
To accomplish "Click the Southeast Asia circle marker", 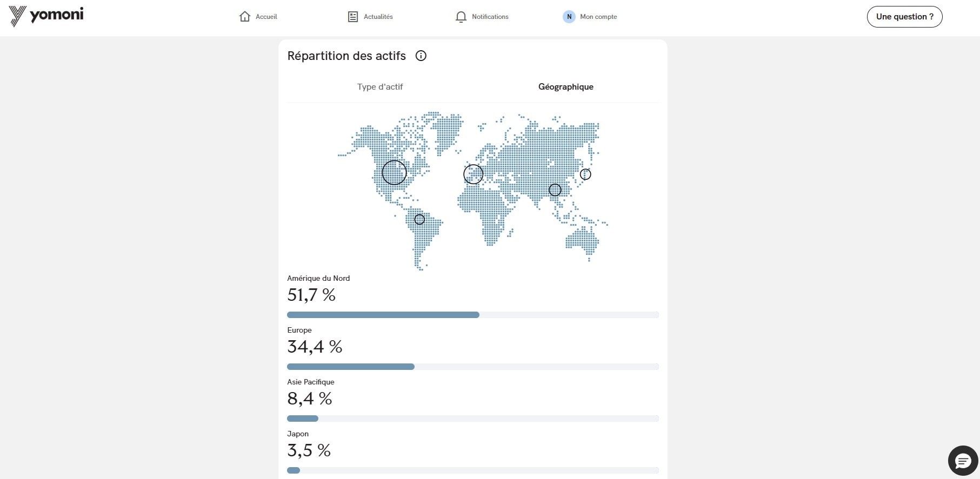I will [x=555, y=190].
